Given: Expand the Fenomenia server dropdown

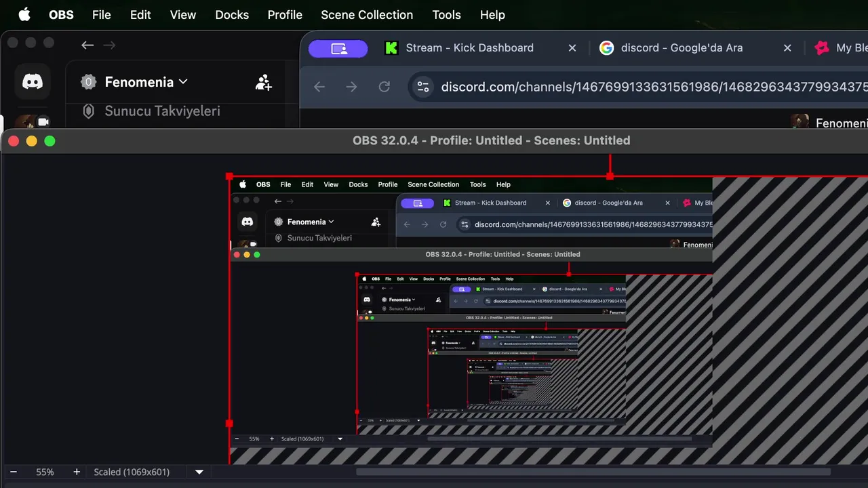Looking at the screenshot, I should point(146,82).
